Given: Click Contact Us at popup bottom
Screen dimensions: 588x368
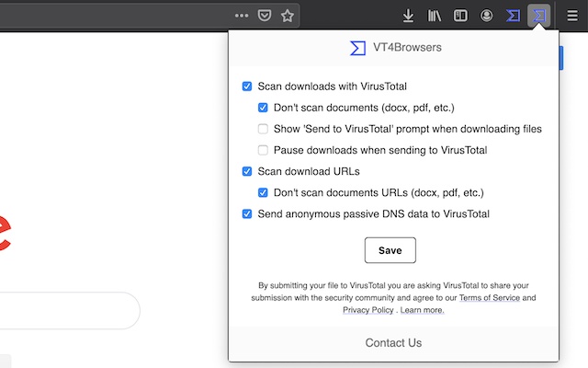Looking at the screenshot, I should pos(393,343).
